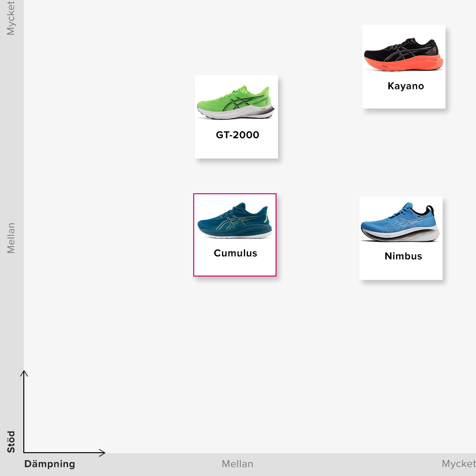The image size is (476, 476).
Task: Select the Cumulus name label
Action: [235, 253]
